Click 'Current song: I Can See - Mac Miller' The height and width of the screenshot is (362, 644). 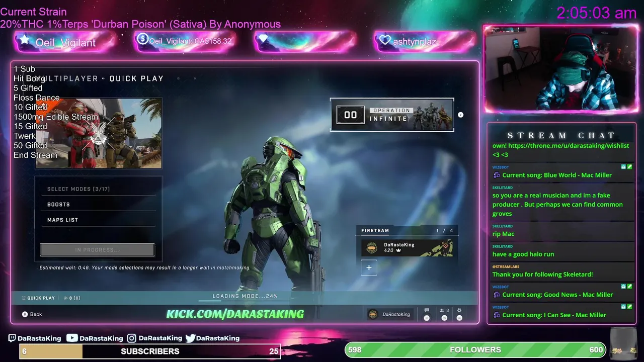[x=554, y=315]
